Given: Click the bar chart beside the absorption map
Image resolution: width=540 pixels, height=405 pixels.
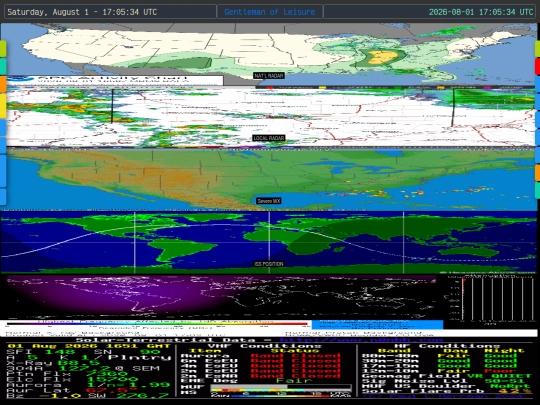Looking at the screenshot, I should click(x=490, y=299).
